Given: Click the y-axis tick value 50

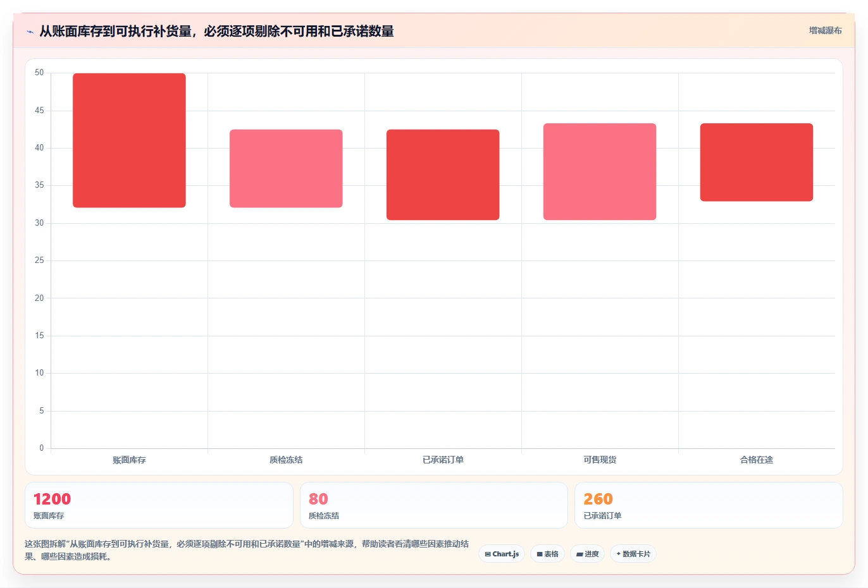Looking at the screenshot, I should click(39, 73).
